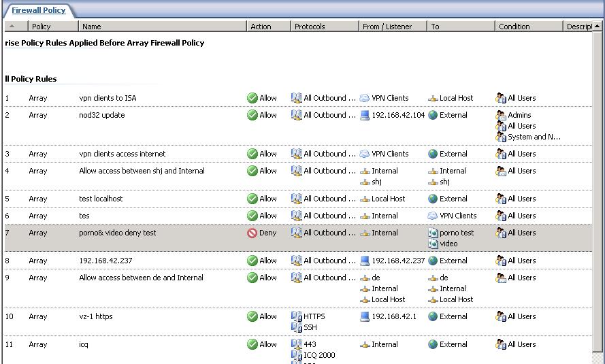605x364 pixels.
Task: Click the Admins user group icon
Action: [501, 115]
